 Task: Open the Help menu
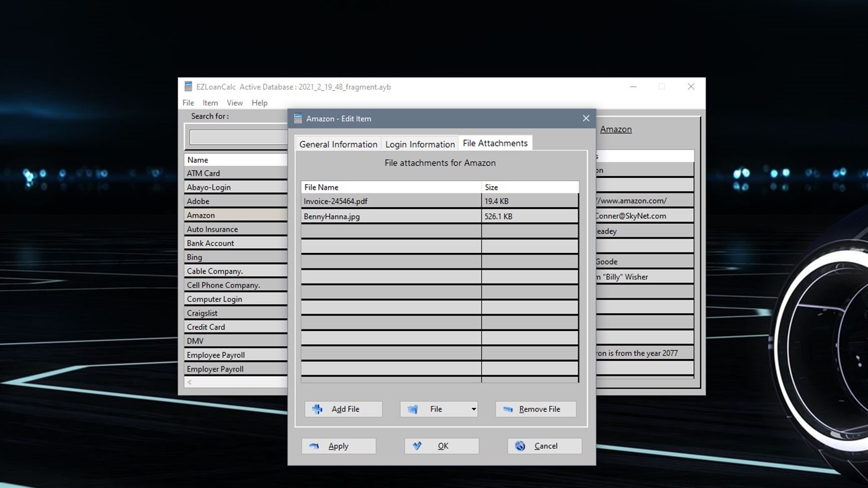coord(259,103)
